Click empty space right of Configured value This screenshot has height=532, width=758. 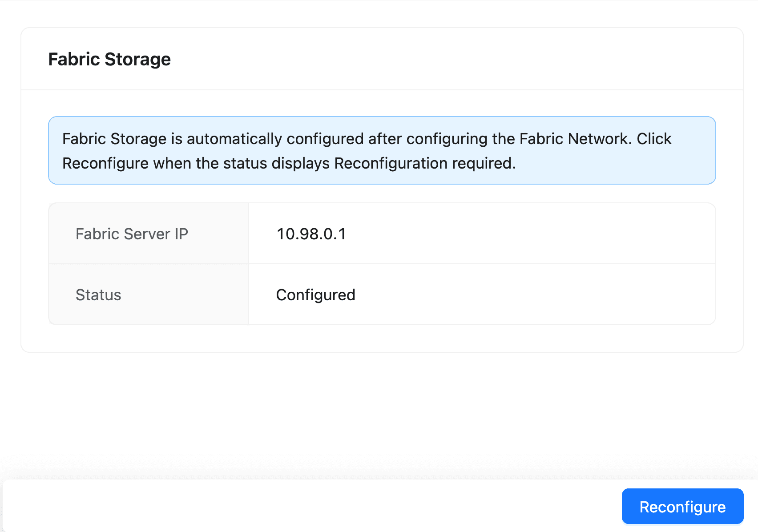(534, 295)
